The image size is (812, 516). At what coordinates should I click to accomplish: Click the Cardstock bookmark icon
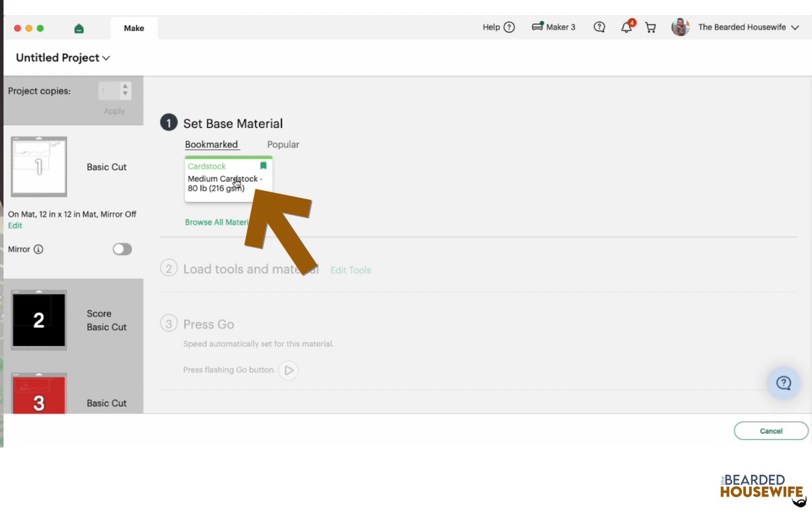[263, 166]
